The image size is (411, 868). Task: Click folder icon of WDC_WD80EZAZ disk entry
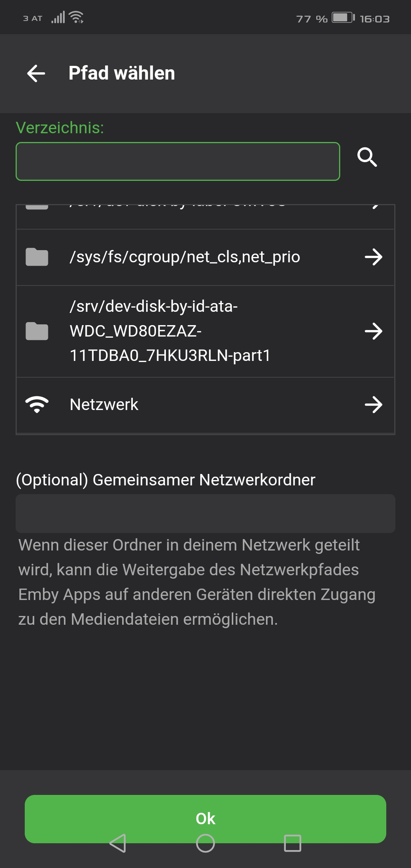click(x=37, y=331)
